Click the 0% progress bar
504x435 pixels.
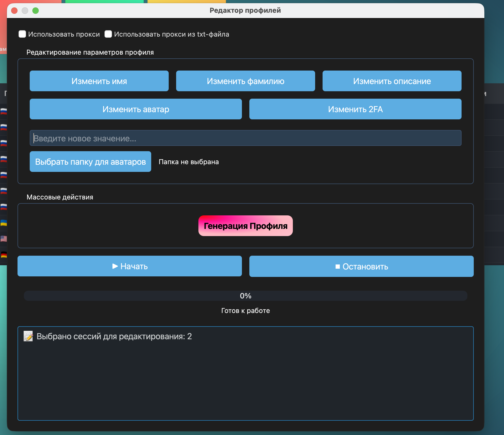(246, 296)
